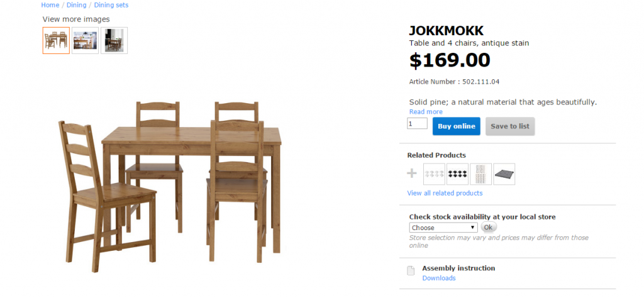
Task: View the kitchen scene thumbnail image
Action: point(85,40)
